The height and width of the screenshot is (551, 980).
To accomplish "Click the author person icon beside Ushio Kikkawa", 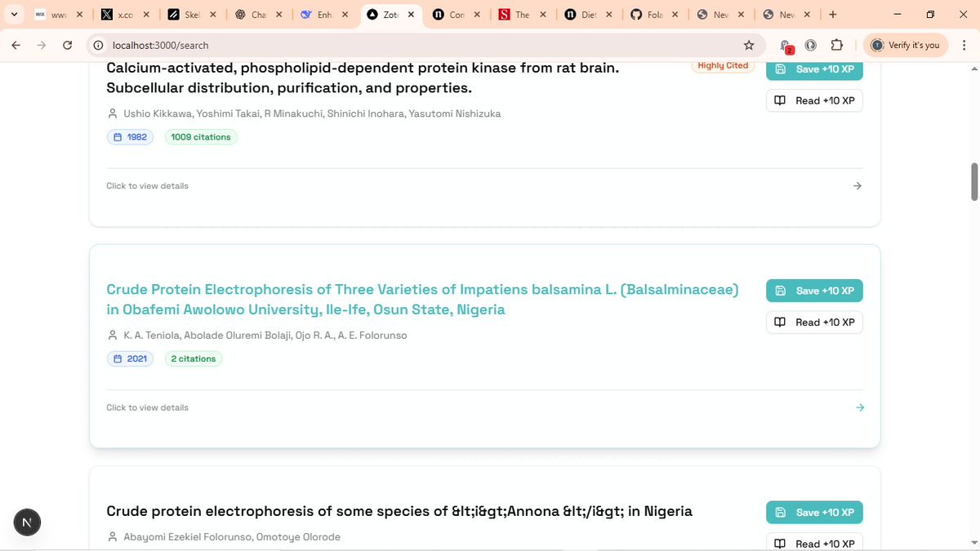I will point(112,113).
